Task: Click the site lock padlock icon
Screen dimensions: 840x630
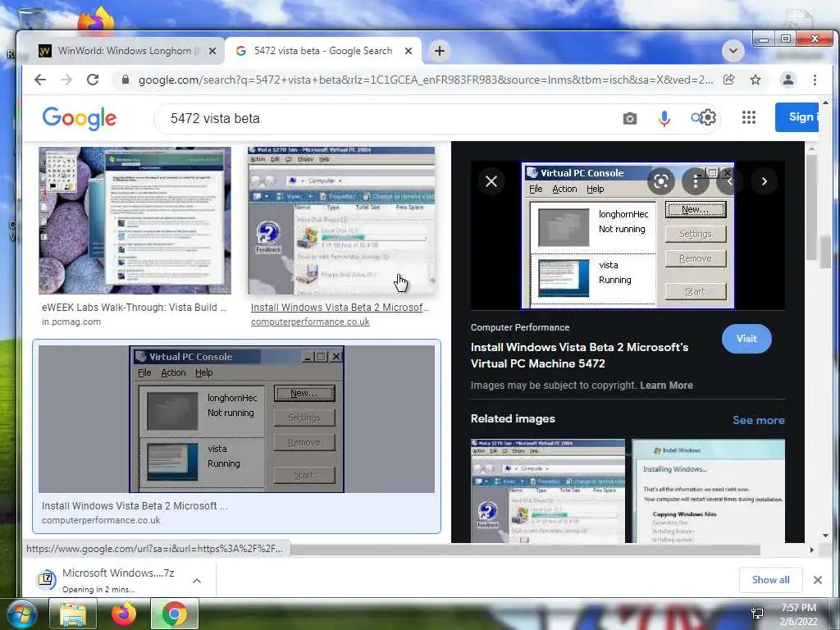Action: [126, 80]
